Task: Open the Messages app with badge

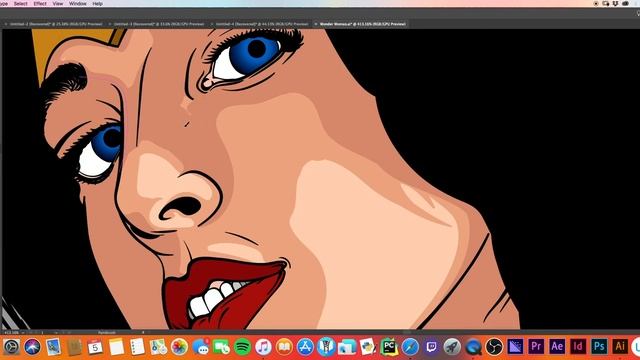Action: [x=200, y=347]
